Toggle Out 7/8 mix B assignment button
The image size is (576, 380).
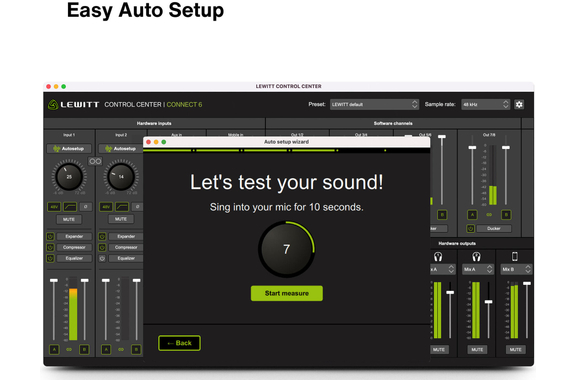click(x=506, y=215)
